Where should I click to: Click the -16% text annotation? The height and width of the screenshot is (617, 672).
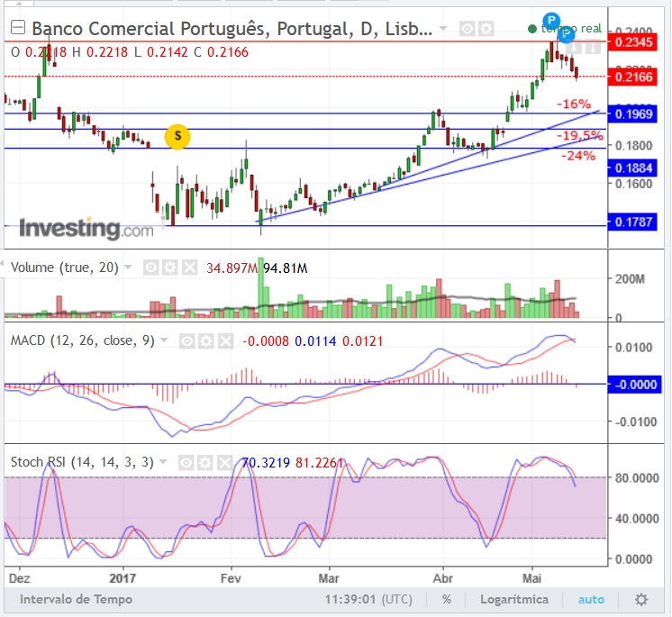click(574, 104)
